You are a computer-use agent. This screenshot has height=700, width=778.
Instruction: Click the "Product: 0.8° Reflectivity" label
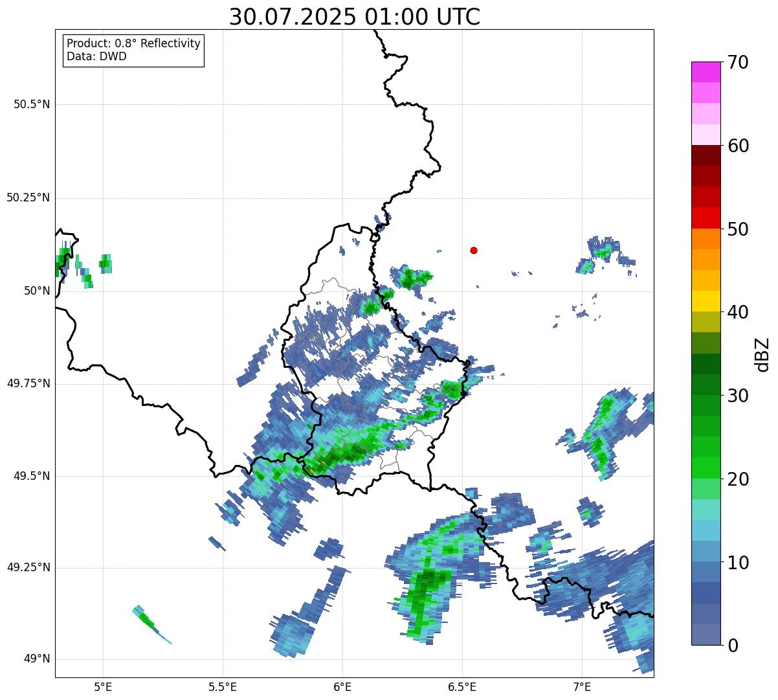[134, 43]
